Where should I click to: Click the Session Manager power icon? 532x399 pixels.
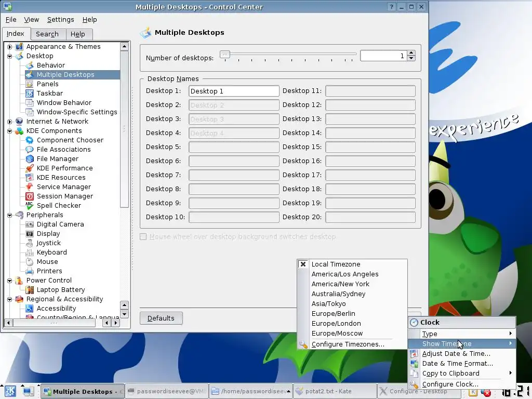[30, 196]
